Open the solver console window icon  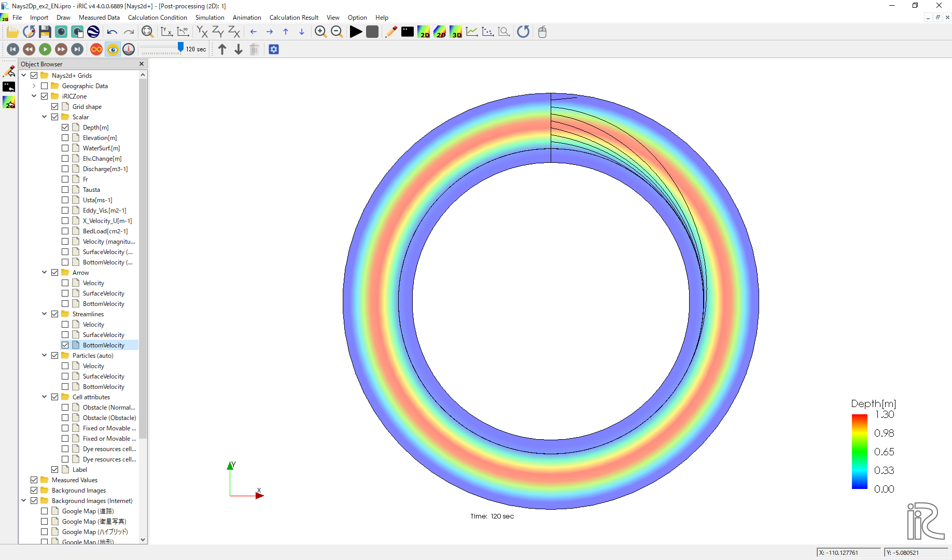click(x=408, y=32)
